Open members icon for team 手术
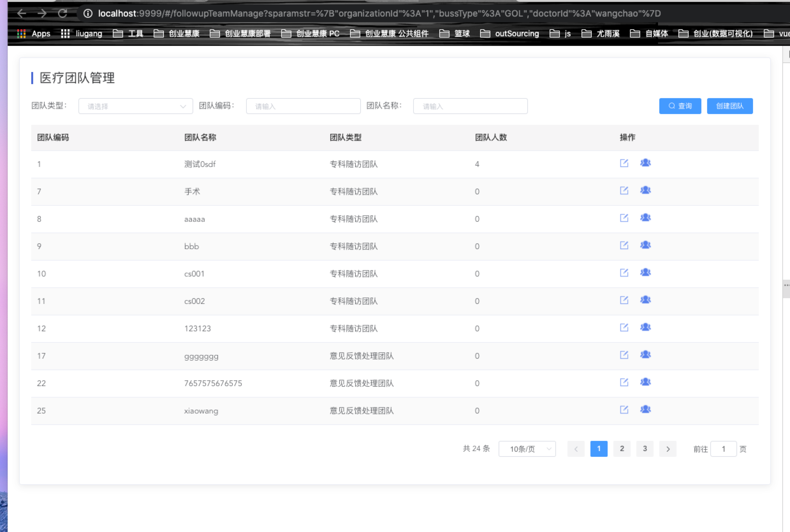Image resolution: width=790 pixels, height=532 pixels. tap(645, 190)
